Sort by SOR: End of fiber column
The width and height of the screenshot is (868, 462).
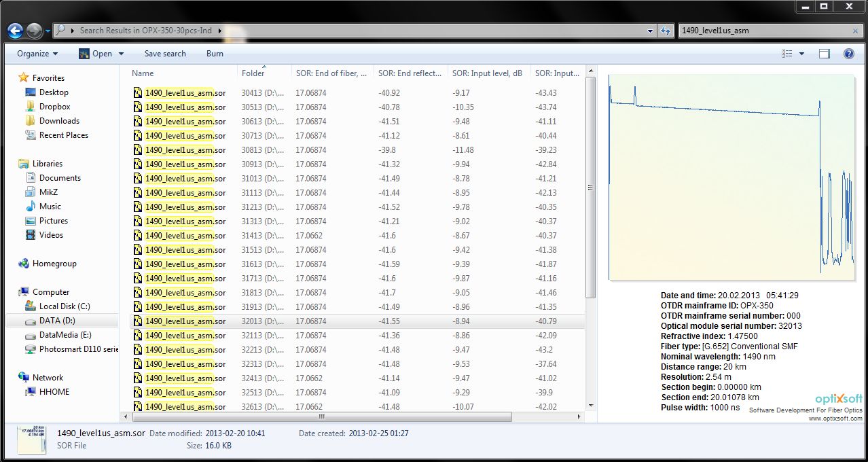331,73
